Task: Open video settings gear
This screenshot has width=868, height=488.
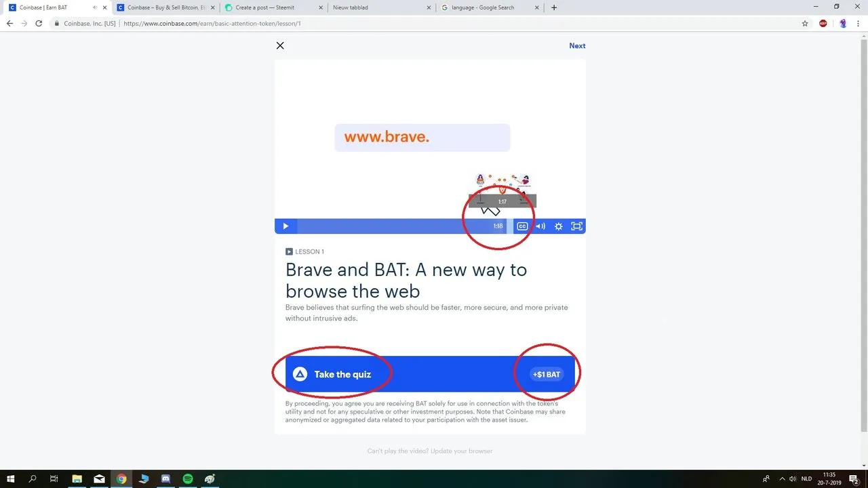Action: click(559, 226)
